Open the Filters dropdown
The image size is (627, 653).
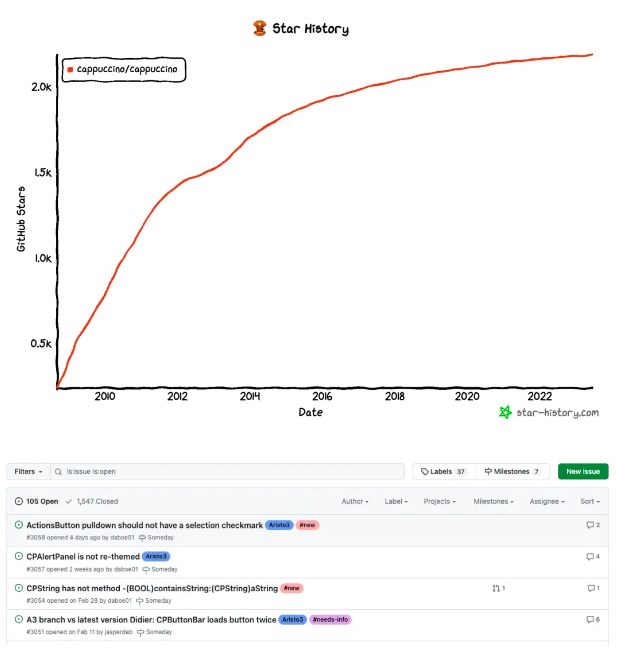(28, 471)
